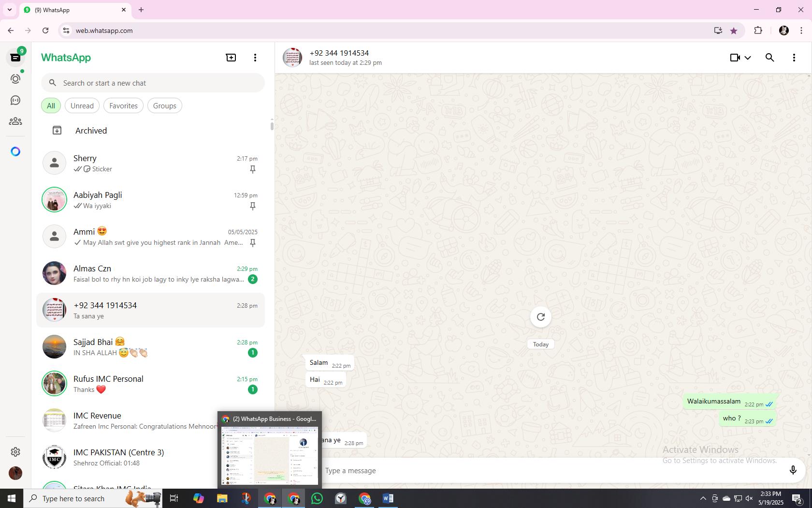Open the chat list three-dot menu
This screenshot has width=812, height=508.
(255, 58)
